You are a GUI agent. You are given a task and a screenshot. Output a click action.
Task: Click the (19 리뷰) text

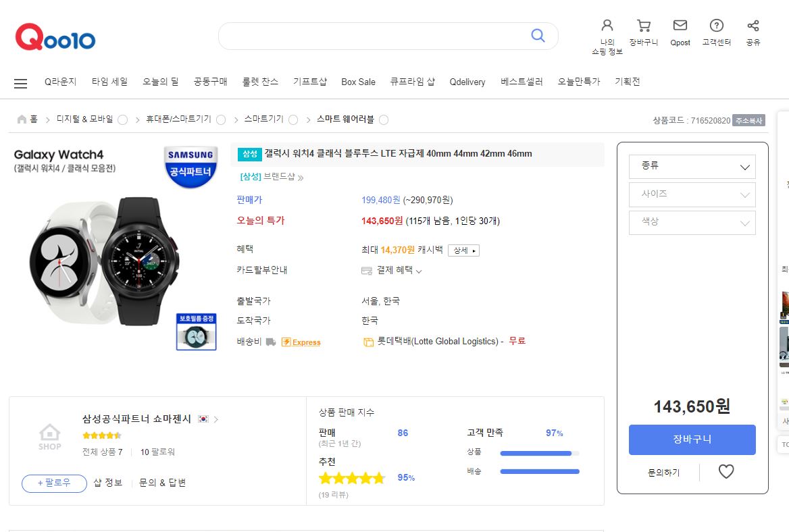333,495
